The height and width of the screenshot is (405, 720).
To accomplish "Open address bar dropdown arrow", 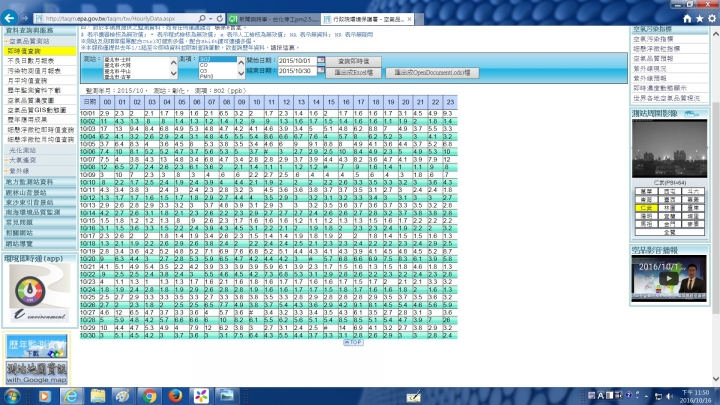I will [210, 18].
